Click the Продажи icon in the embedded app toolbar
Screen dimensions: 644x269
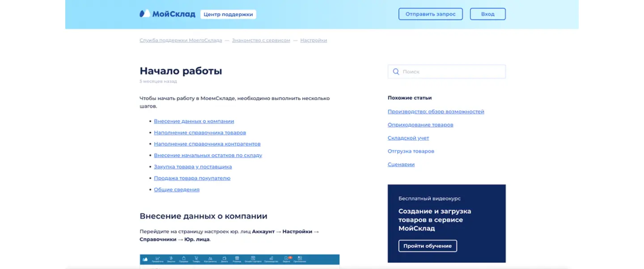click(x=184, y=259)
